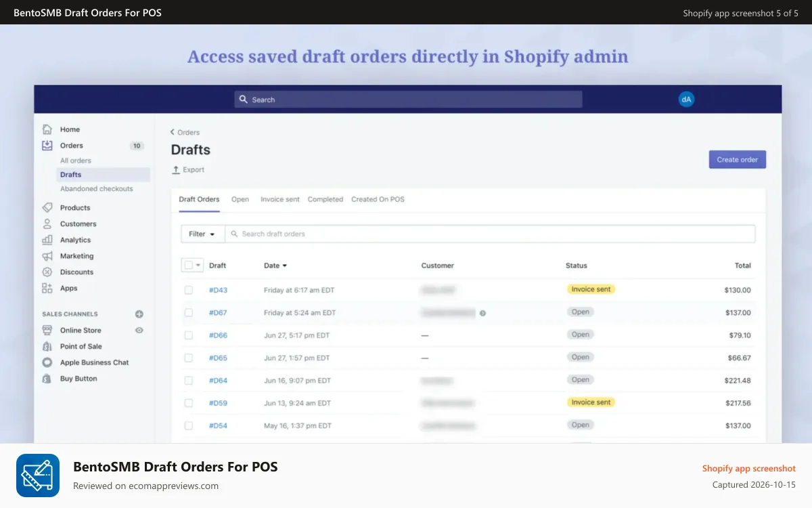Screen dimensions: 812x508
Task: Open the Filter dropdown
Action: click(x=202, y=234)
